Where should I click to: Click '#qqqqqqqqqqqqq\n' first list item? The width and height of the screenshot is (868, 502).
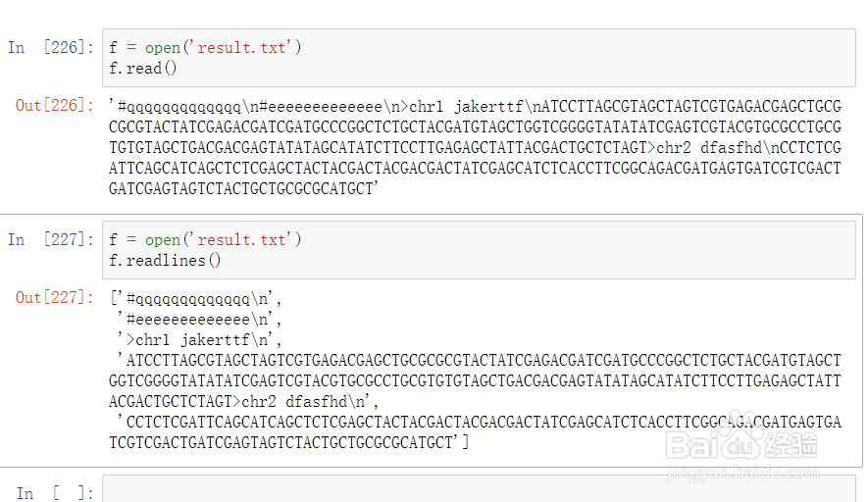click(199, 299)
